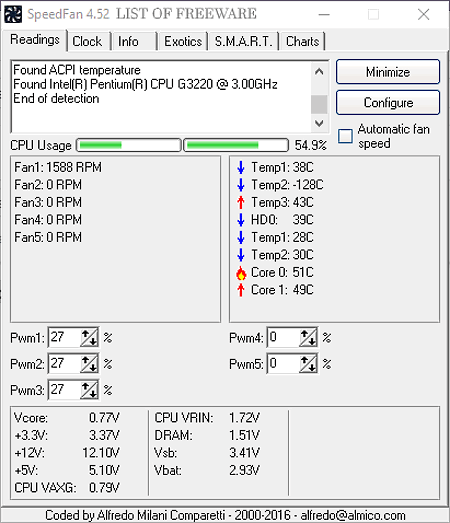Click 'Found ACPI temperature' log line

click(77, 70)
